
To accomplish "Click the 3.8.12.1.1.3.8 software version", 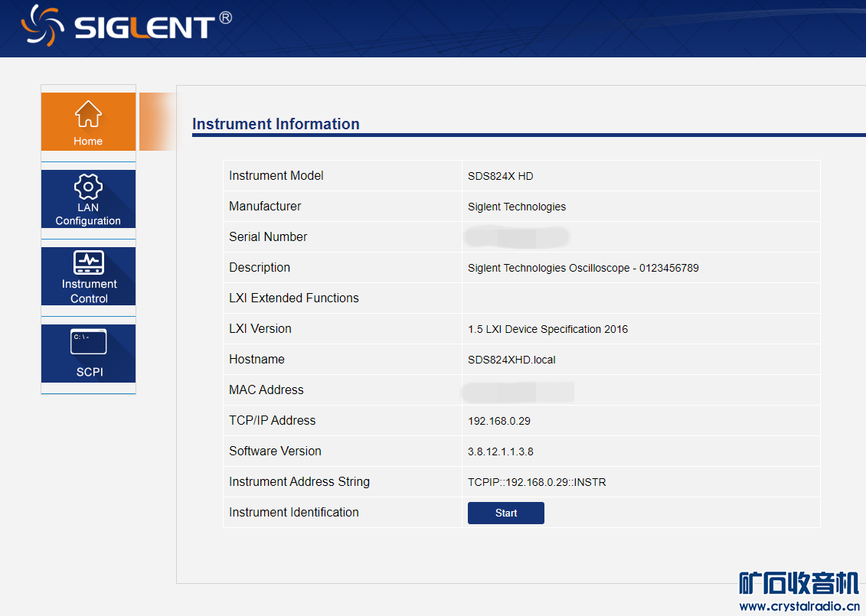I will [500, 451].
